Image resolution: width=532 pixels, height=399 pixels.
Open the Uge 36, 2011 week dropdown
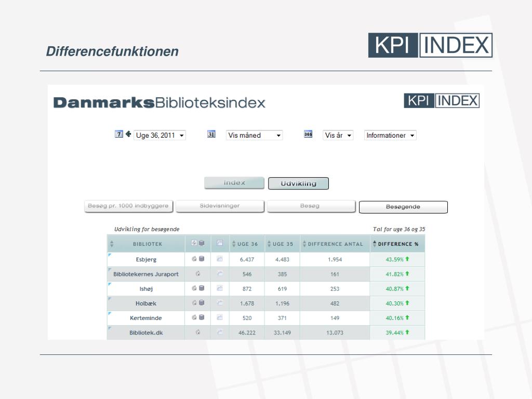point(159,135)
